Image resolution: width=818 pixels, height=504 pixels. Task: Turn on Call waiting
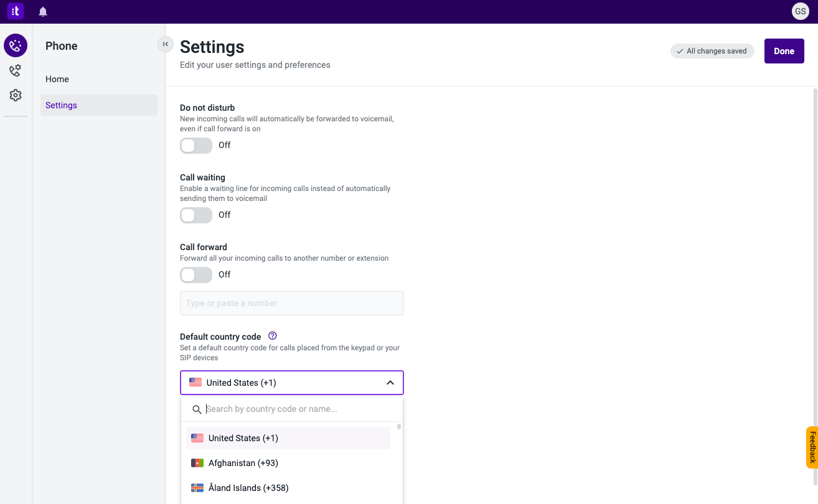[195, 215]
